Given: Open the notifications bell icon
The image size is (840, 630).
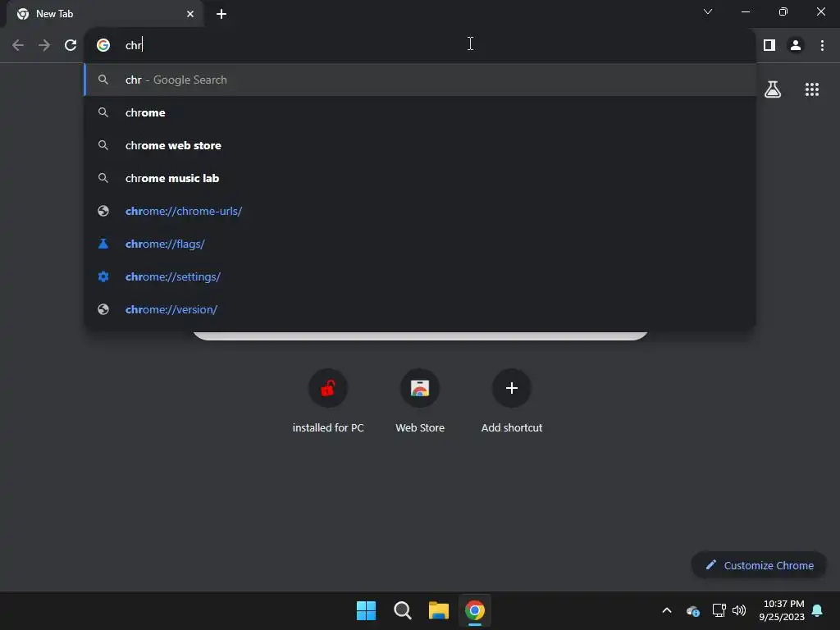Looking at the screenshot, I should coord(817,610).
